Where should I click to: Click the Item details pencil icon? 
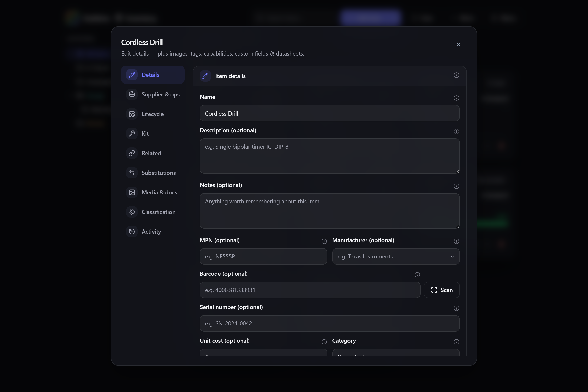pos(205,76)
